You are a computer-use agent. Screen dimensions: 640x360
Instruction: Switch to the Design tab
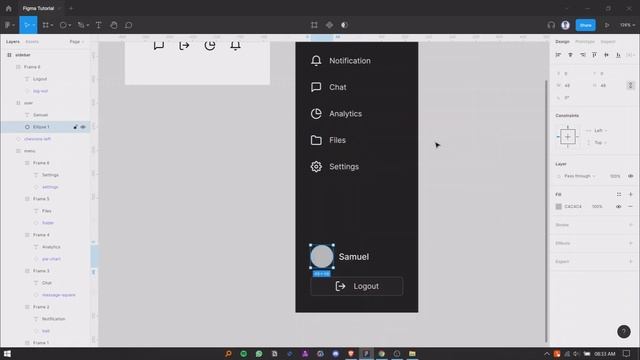coord(562,42)
